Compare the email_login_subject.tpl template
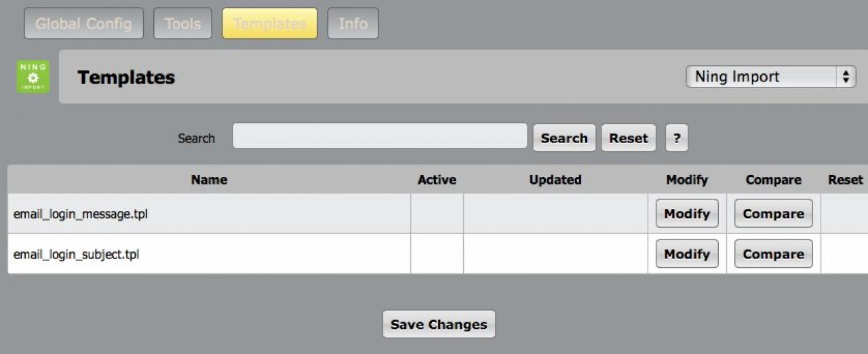The width and height of the screenshot is (868, 354). pos(773,254)
